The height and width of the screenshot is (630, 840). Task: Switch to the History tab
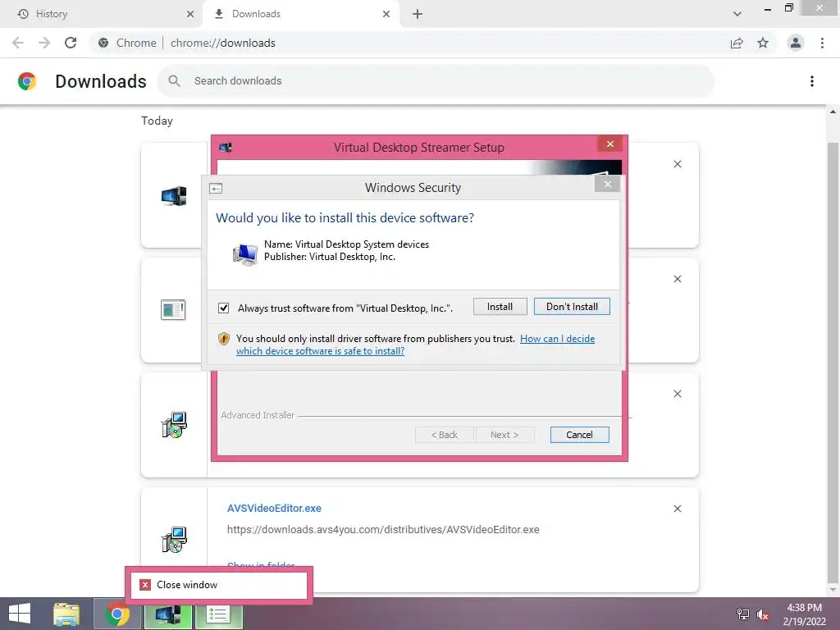tap(102, 14)
